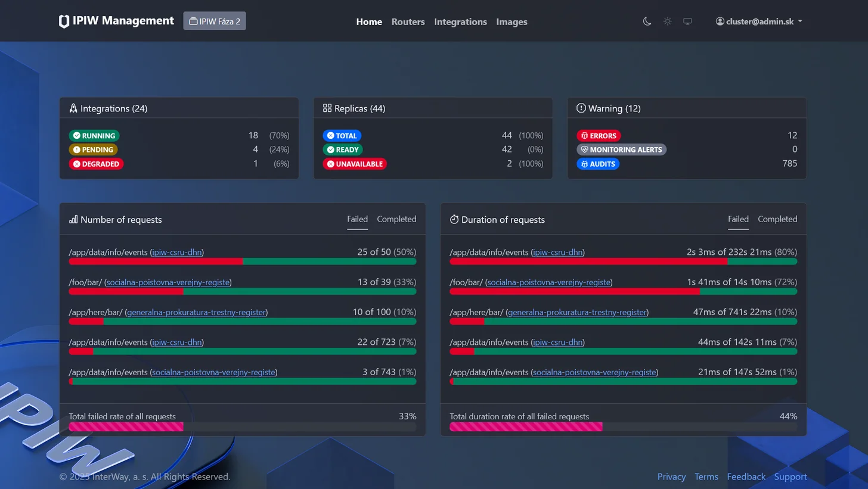Click the errors count value 12
Screen dimensions: 868x489
coord(792,135)
